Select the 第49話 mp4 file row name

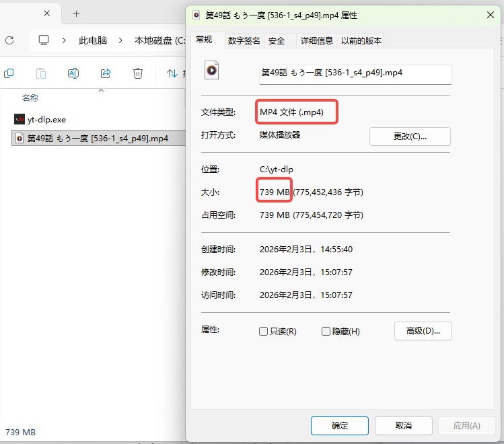(x=98, y=139)
